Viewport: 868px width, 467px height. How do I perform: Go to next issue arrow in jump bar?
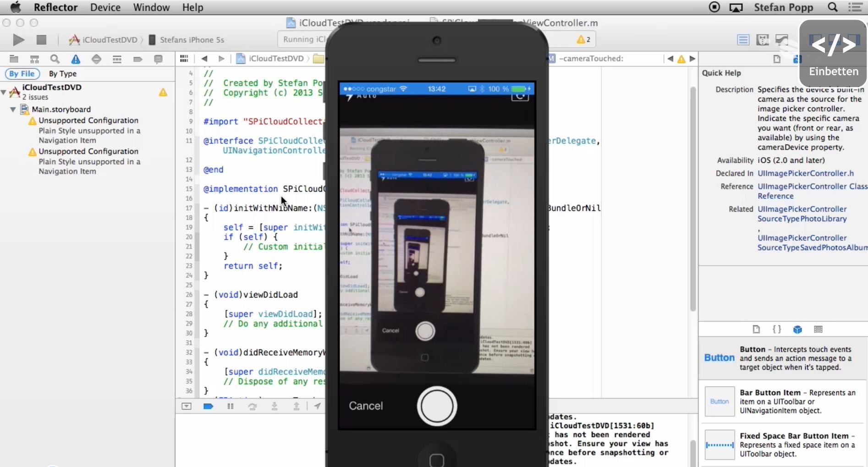pyautogui.click(x=692, y=59)
